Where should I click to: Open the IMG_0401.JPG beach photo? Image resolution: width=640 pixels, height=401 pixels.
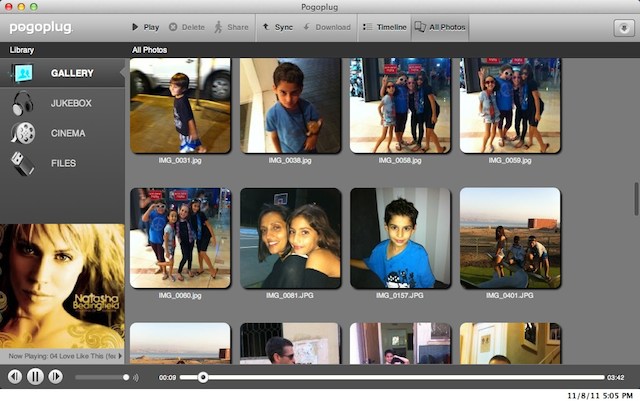(x=510, y=238)
